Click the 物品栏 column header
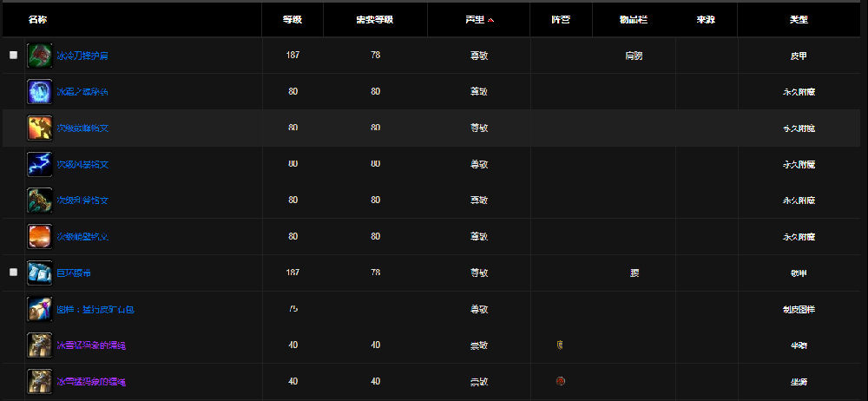The height and width of the screenshot is (401, 868). pos(634,19)
